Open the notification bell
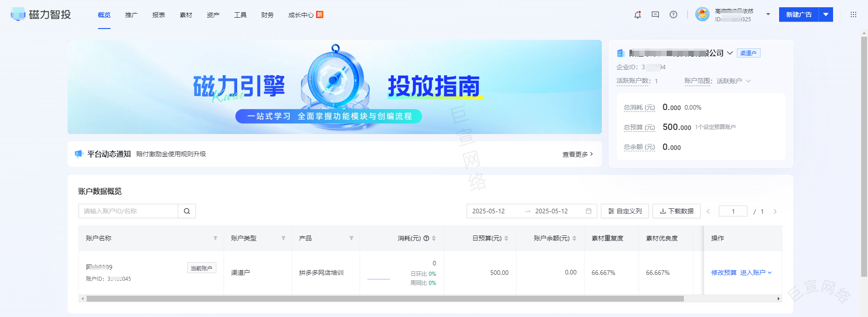868x317 pixels. pos(638,14)
